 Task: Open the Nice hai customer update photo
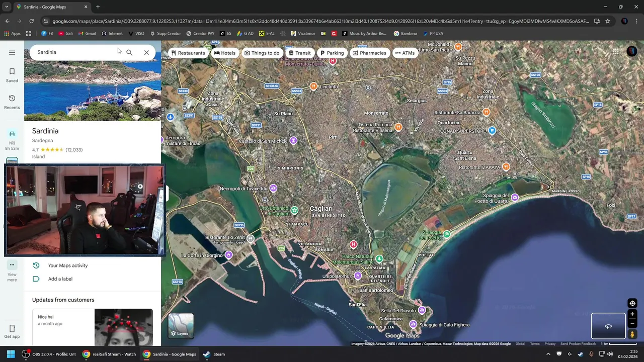tap(124, 327)
